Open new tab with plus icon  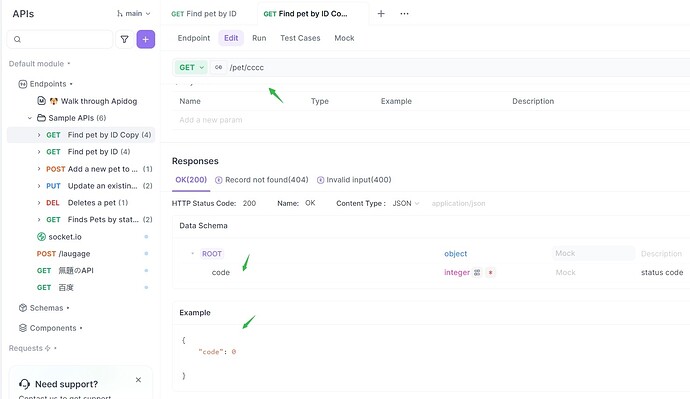(x=381, y=14)
